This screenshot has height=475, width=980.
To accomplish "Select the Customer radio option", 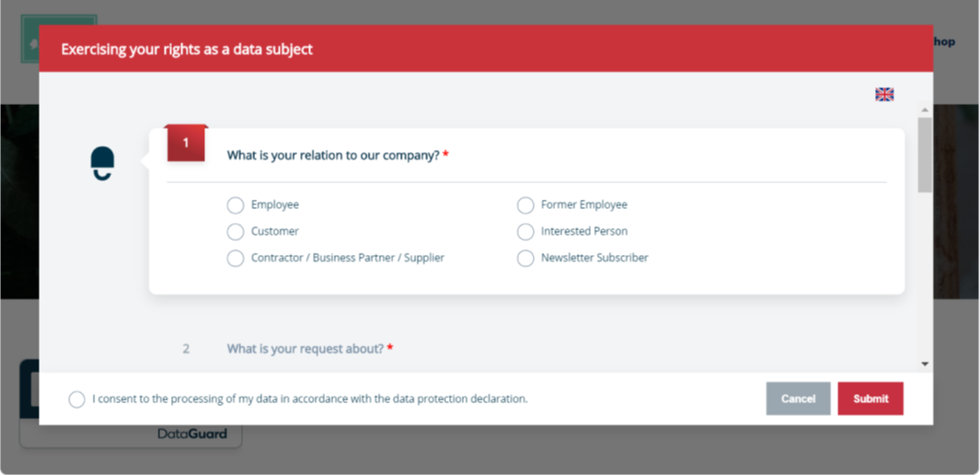I will (x=235, y=232).
